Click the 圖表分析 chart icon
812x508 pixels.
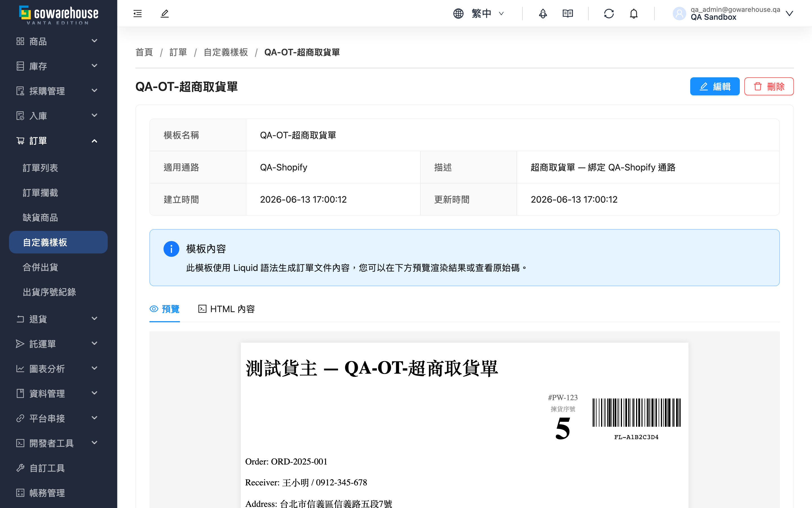[x=20, y=368]
